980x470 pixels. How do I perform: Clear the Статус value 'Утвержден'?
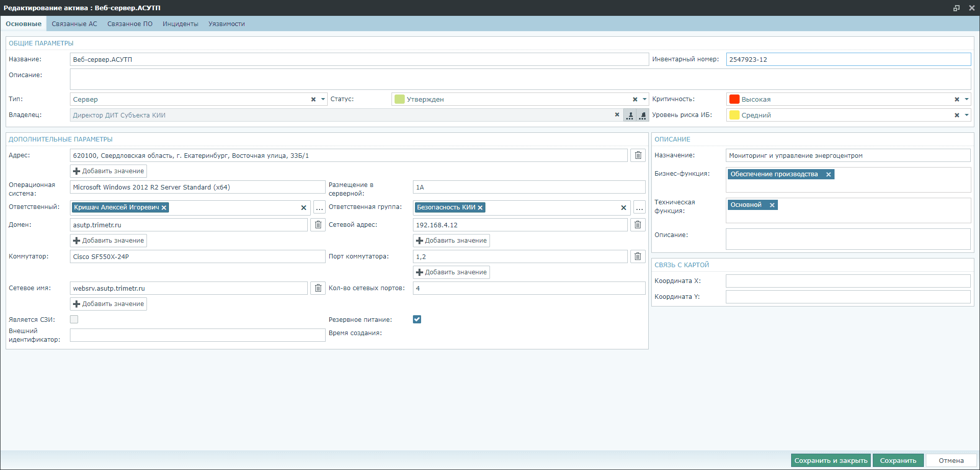pos(635,99)
